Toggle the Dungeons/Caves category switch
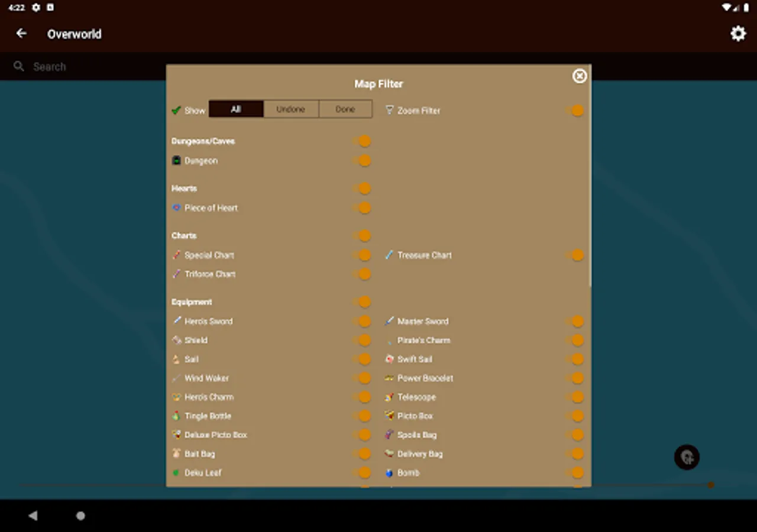 coord(362,141)
